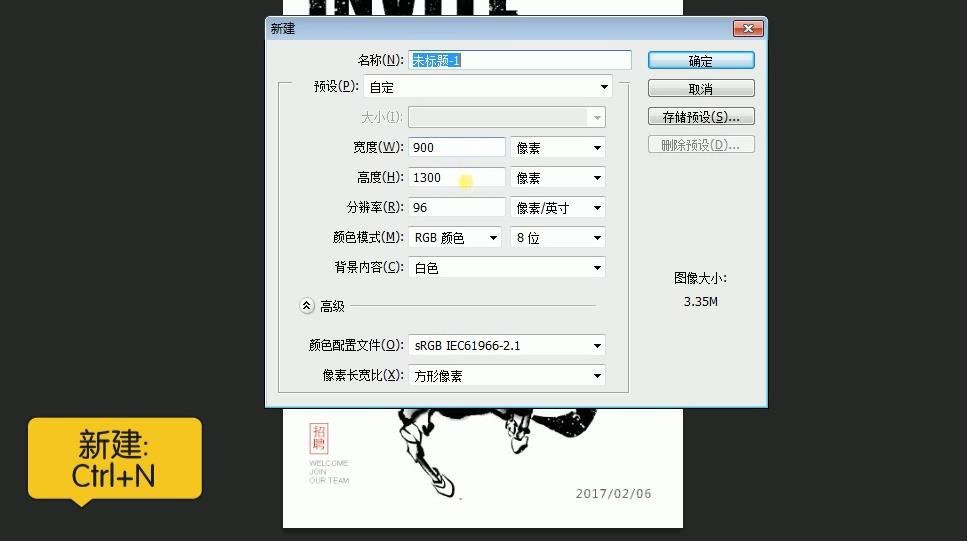Click the 名称 document name field

(519, 61)
